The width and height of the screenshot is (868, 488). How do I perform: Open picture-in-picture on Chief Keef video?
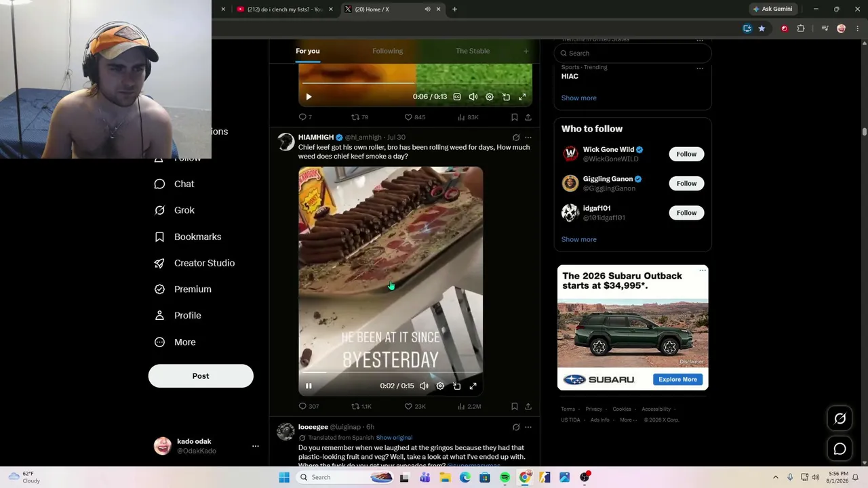point(457,386)
